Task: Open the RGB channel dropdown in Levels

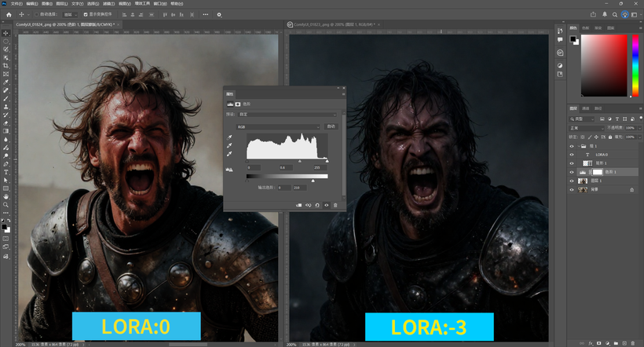Action: (279, 126)
